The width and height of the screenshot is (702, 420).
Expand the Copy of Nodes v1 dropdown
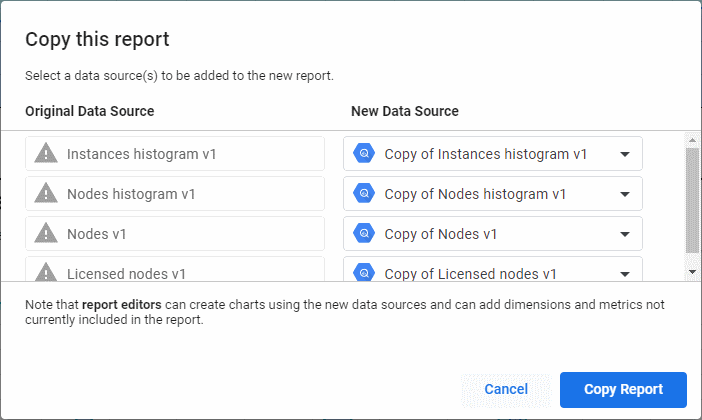pos(624,234)
